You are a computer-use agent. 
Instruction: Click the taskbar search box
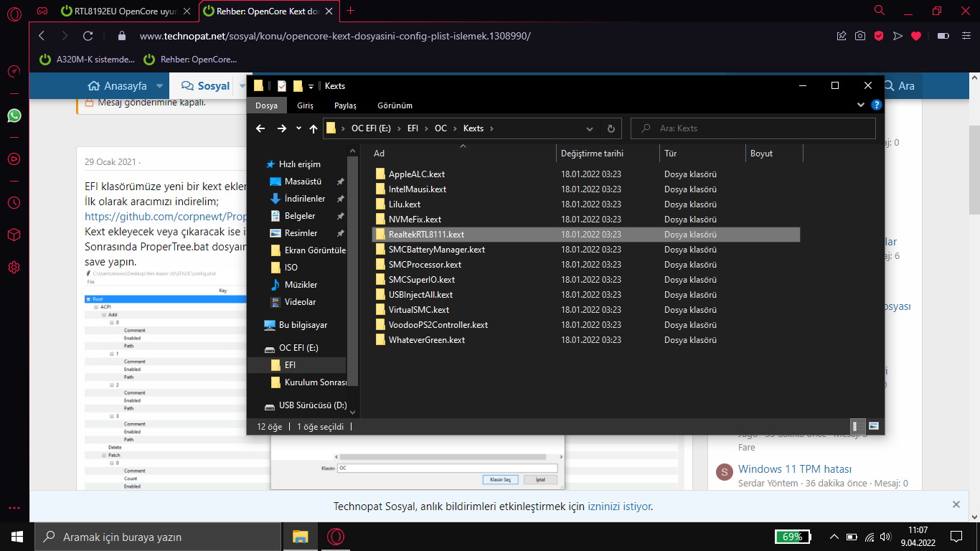[158, 537]
